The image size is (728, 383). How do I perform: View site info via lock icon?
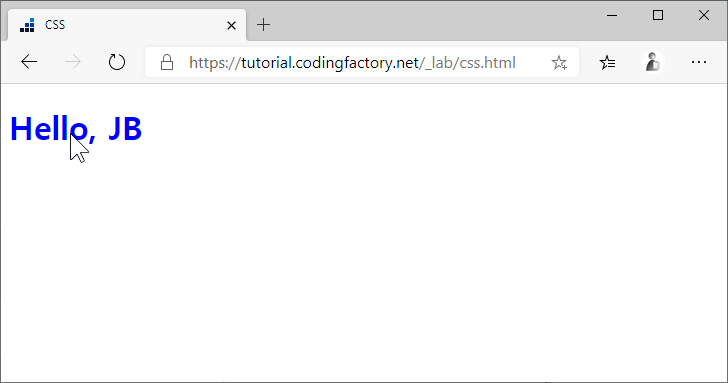click(x=167, y=62)
